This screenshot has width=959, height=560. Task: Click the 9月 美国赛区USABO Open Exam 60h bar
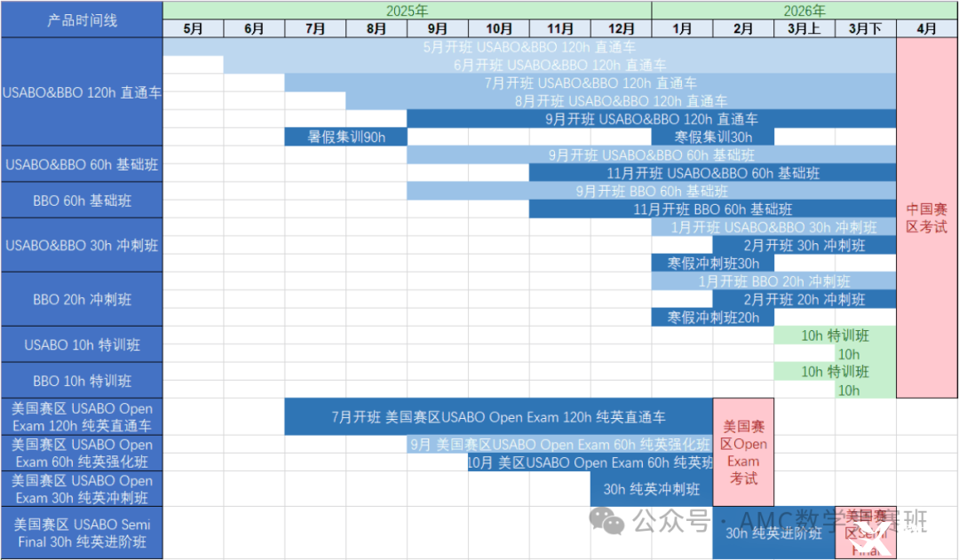[560, 444]
